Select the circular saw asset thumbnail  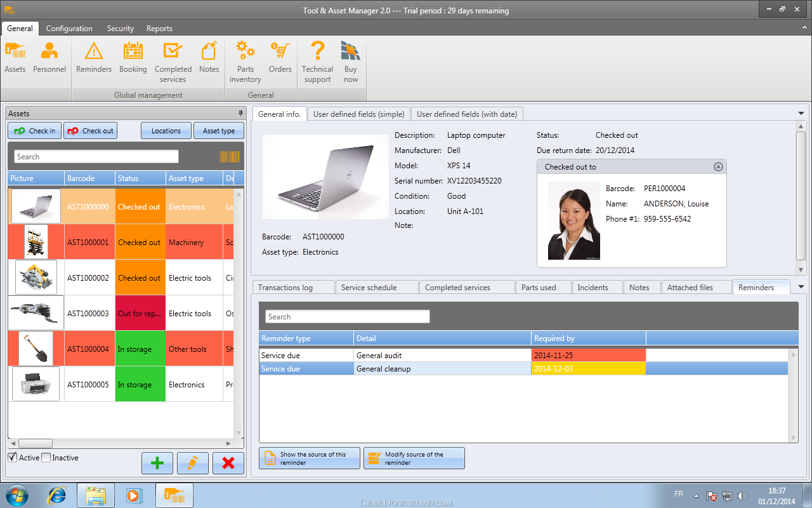tap(36, 277)
